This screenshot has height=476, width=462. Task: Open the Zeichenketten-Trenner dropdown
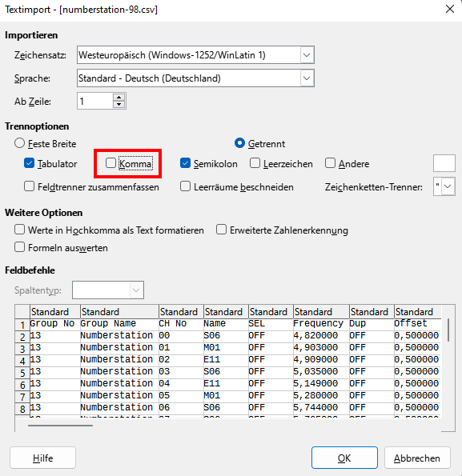pos(448,186)
